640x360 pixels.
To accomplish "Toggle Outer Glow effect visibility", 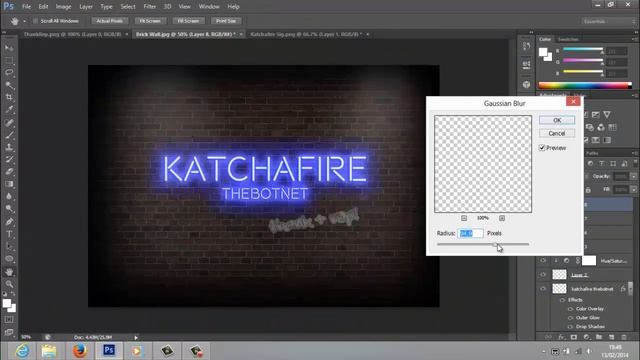I will coord(571,318).
